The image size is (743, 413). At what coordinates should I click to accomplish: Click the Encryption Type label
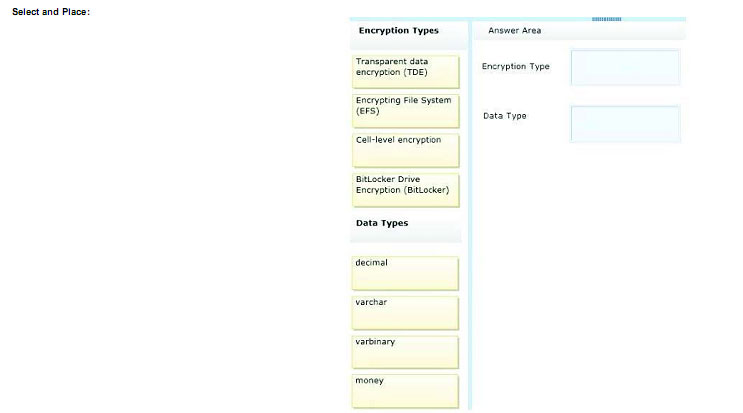pos(516,67)
